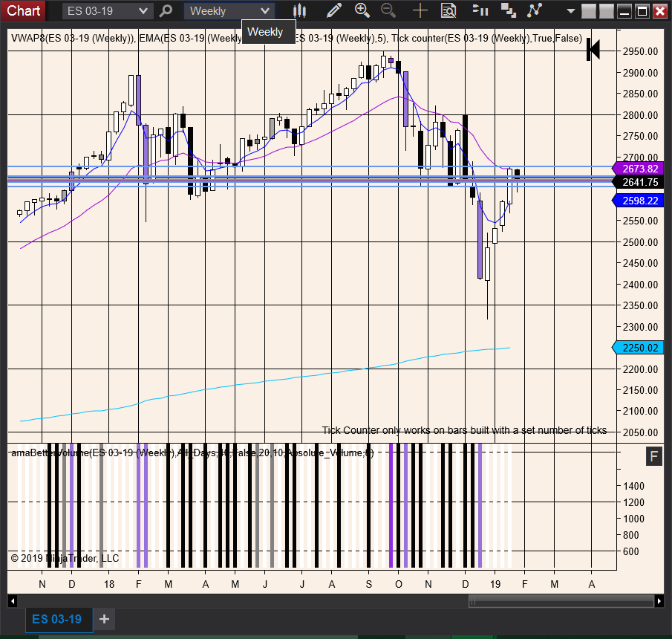Image resolution: width=672 pixels, height=639 pixels.
Task: Open the strategies icon in toolbar
Action: (535, 10)
